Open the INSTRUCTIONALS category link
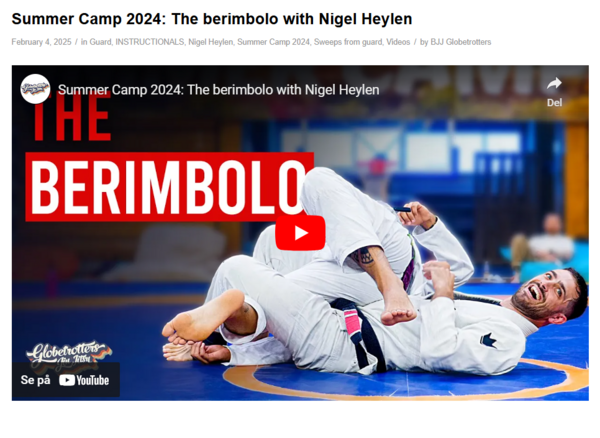The image size is (600, 438). click(150, 42)
